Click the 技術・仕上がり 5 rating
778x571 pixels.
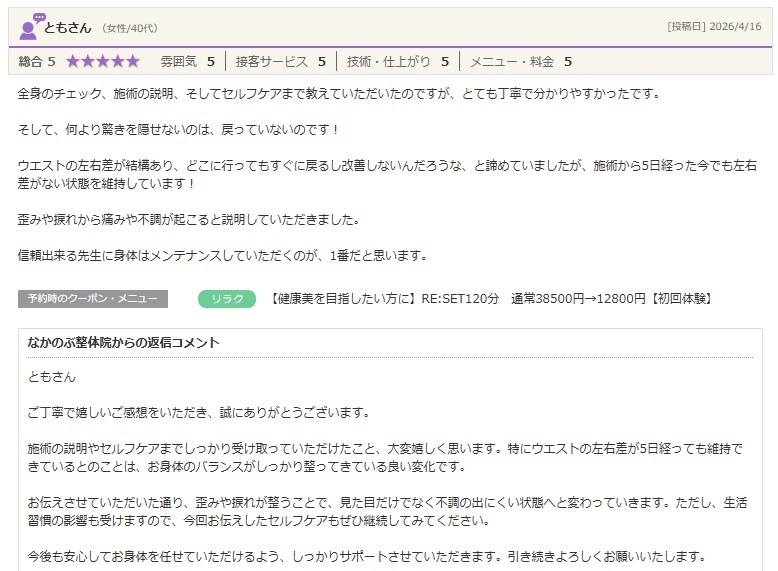398,62
